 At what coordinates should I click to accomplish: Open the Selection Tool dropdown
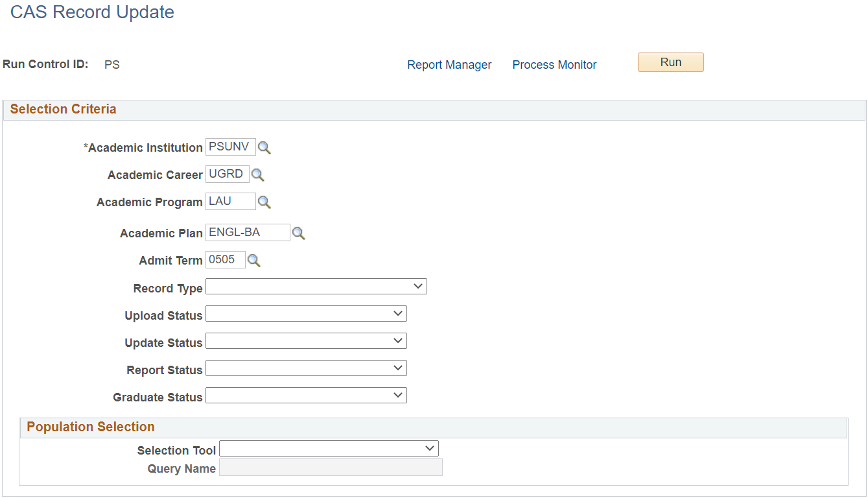[x=329, y=449]
